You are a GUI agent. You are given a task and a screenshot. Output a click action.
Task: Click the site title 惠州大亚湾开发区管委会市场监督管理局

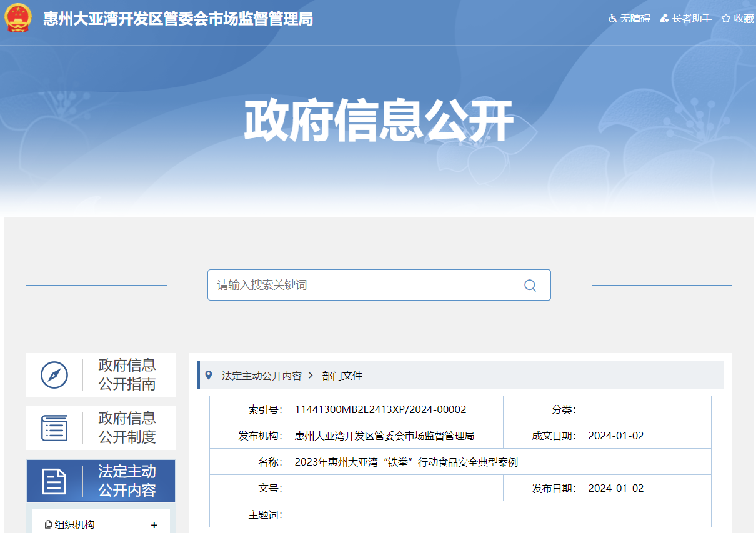click(178, 19)
